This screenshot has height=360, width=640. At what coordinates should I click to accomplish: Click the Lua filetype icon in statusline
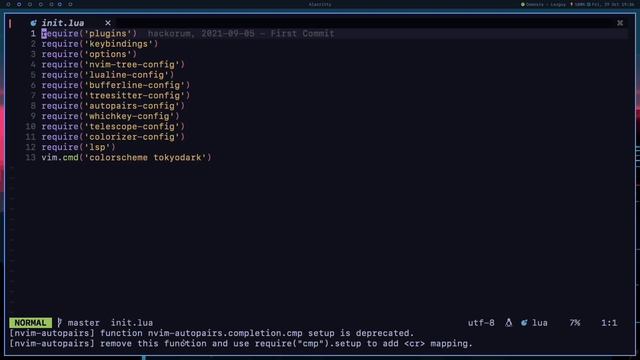pyautogui.click(x=524, y=323)
